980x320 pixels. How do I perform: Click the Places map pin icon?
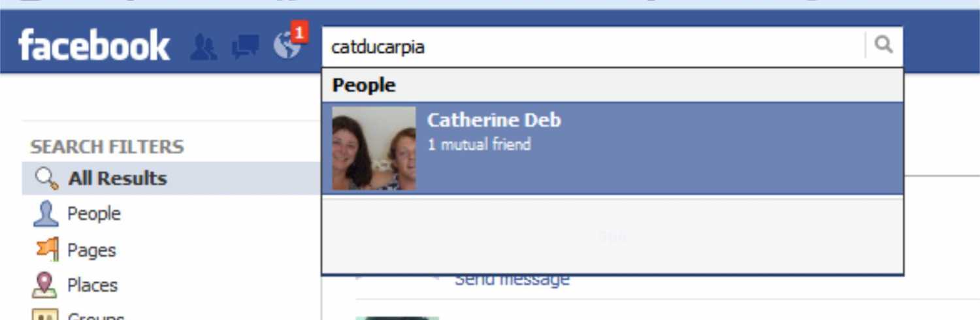point(44,285)
